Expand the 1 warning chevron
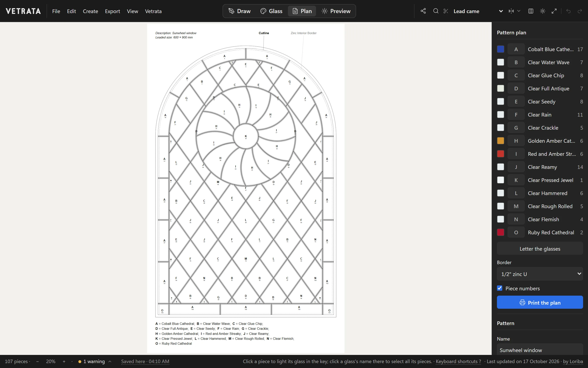 110,361
